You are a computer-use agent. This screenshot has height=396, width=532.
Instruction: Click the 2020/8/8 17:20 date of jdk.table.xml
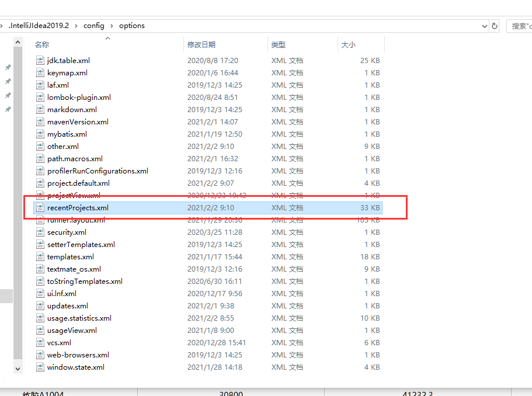pos(213,60)
